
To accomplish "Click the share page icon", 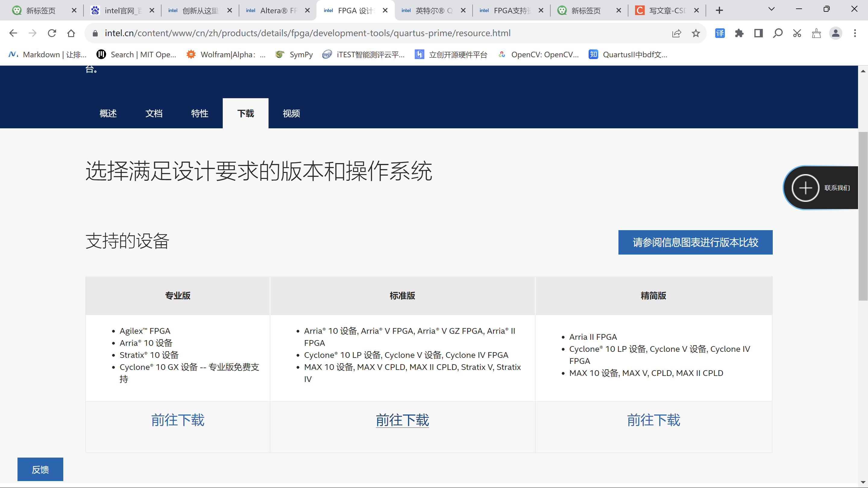I will pyautogui.click(x=676, y=33).
